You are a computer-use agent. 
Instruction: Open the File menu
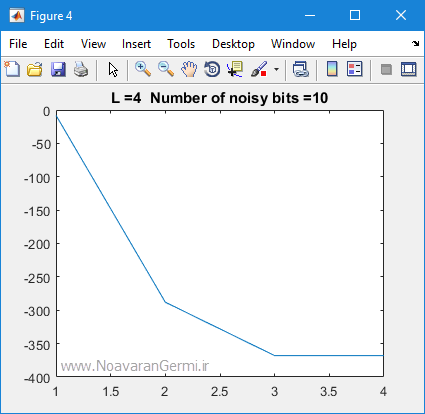tap(18, 44)
